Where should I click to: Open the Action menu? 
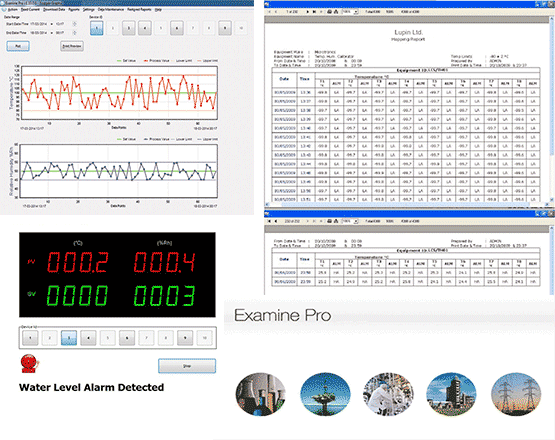[12, 10]
